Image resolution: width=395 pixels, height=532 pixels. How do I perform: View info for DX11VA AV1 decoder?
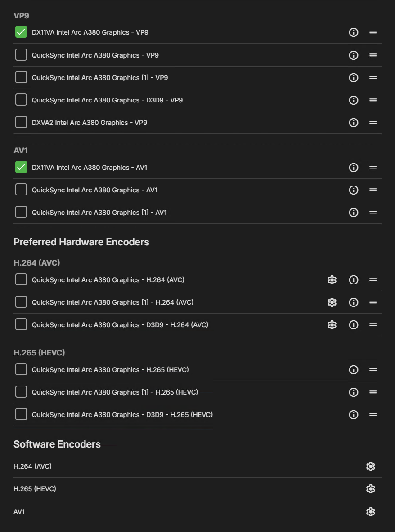354,168
